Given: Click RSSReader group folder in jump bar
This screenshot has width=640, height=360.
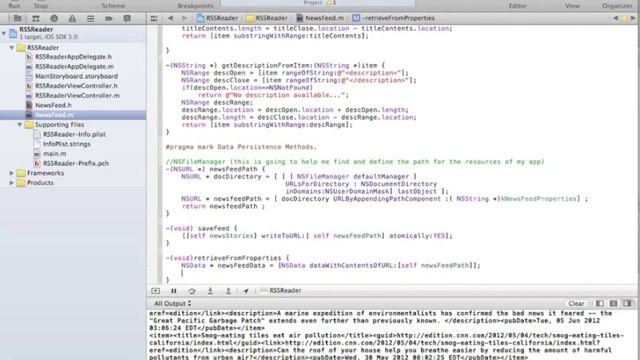Looking at the screenshot, I should pyautogui.click(x=267, y=18).
